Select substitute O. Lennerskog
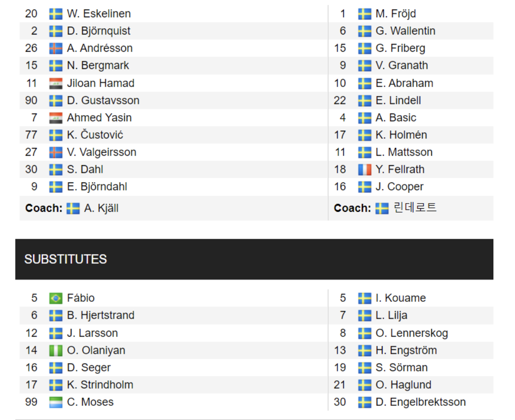Screen dimensions: 515x420 pyautogui.click(x=411, y=333)
